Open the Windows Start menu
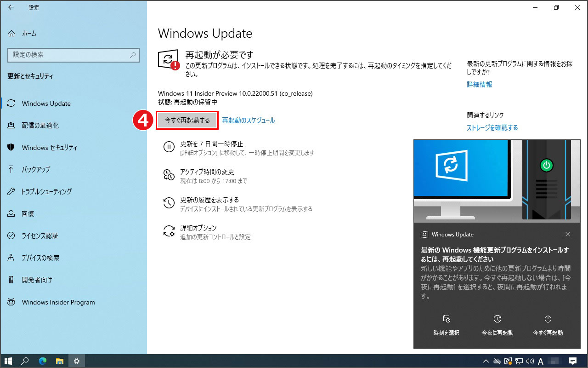588x368 pixels. point(8,361)
